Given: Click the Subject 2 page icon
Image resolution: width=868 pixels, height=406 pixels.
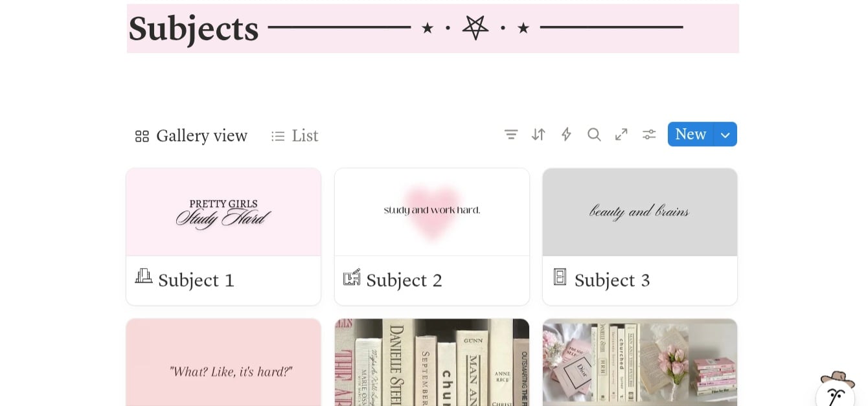Looking at the screenshot, I should (x=351, y=277).
